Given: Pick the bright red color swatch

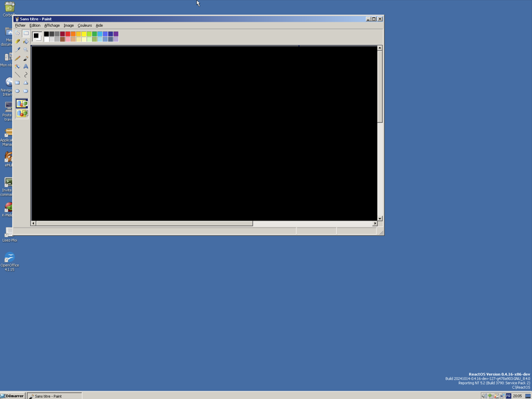Looking at the screenshot, I should 68,34.
